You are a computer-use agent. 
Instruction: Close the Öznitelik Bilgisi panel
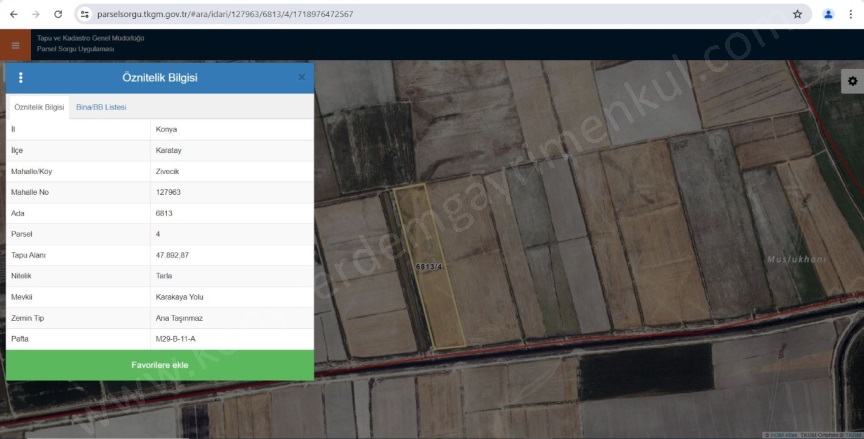point(302,77)
